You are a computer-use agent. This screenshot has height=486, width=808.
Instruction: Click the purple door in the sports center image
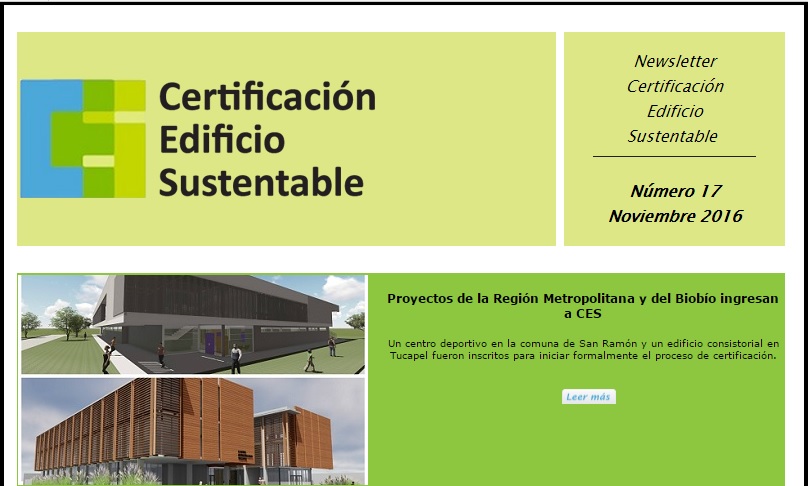pyautogui.click(x=209, y=344)
